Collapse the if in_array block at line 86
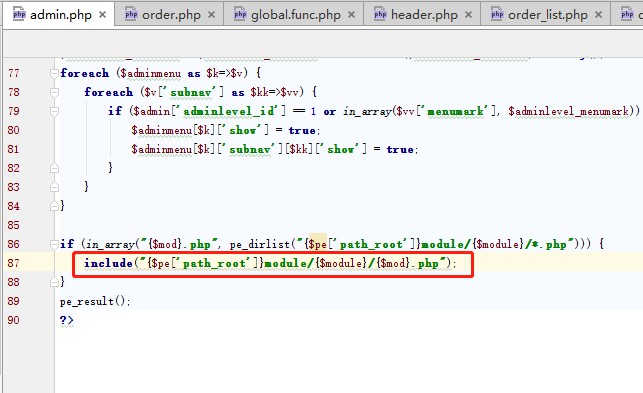 54,244
